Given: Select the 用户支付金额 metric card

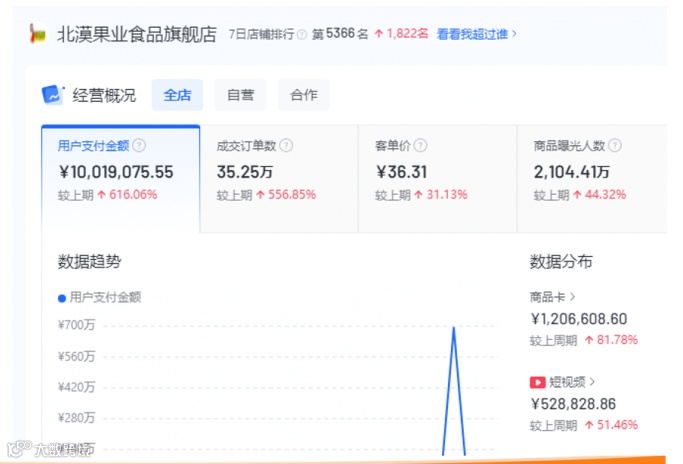Looking at the screenshot, I should point(121,179).
